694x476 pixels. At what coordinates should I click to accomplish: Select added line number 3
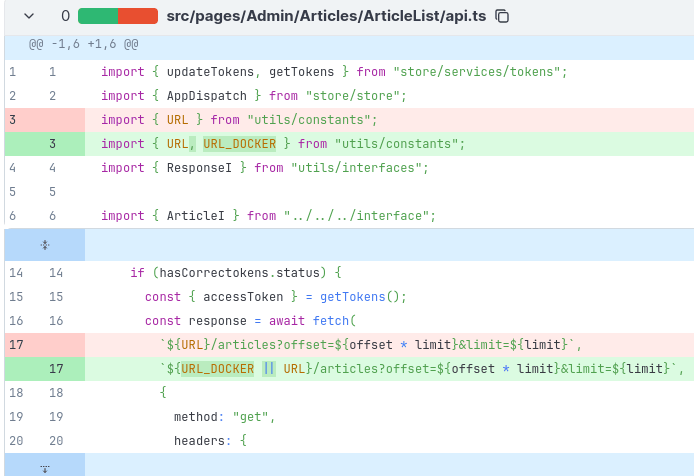(x=52, y=143)
